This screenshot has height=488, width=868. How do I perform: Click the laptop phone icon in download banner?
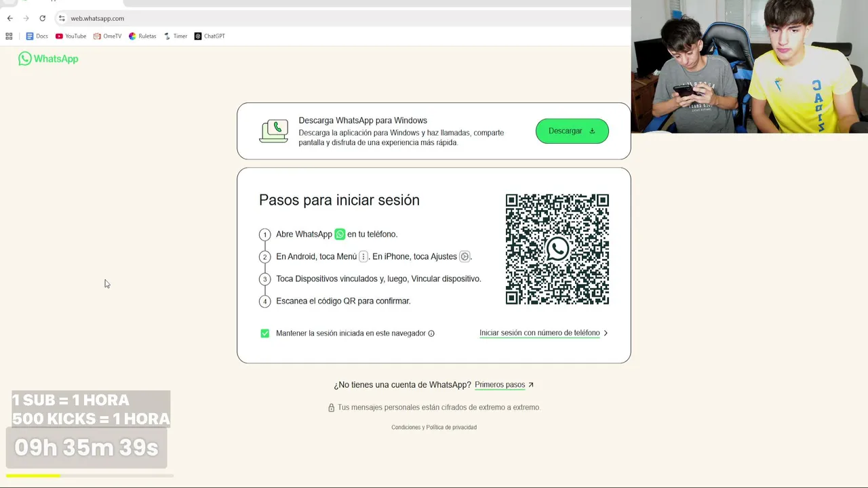[274, 131]
